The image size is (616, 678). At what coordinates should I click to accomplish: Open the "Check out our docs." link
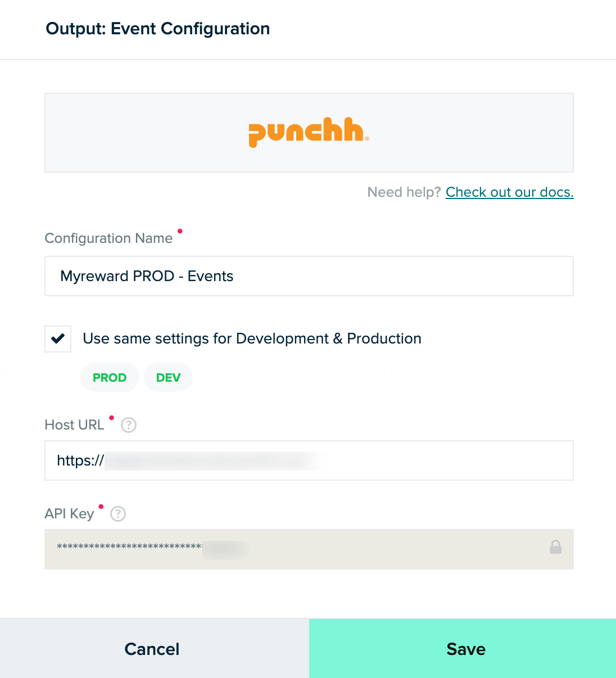(509, 192)
